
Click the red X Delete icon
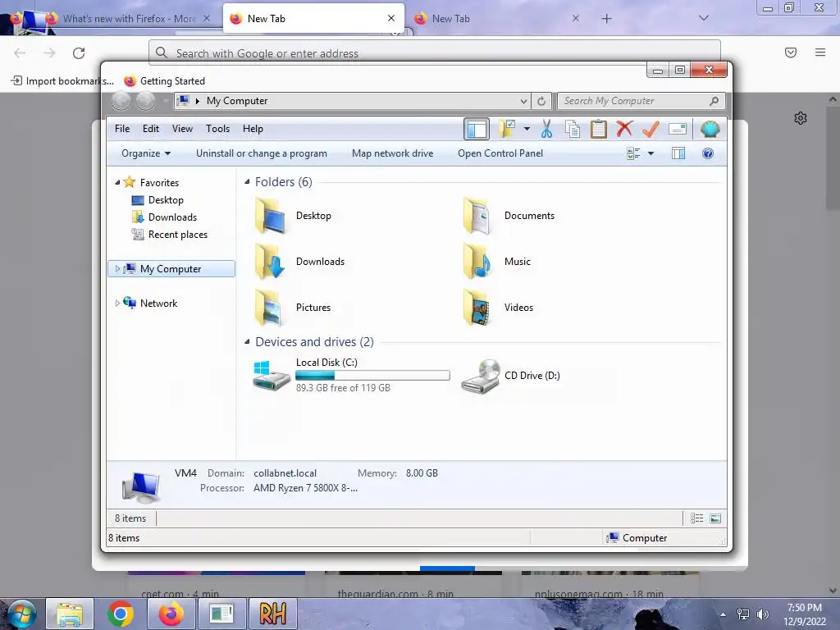coord(624,129)
